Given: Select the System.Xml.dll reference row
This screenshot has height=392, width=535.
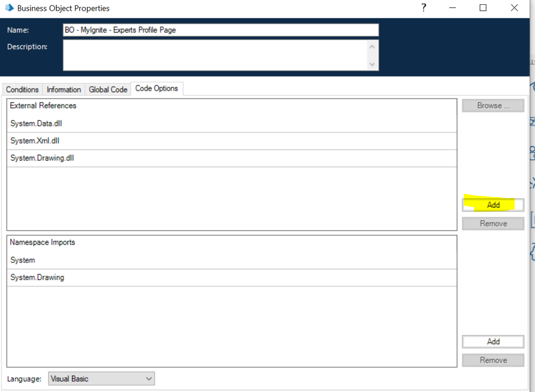Looking at the screenshot, I should click(232, 141).
